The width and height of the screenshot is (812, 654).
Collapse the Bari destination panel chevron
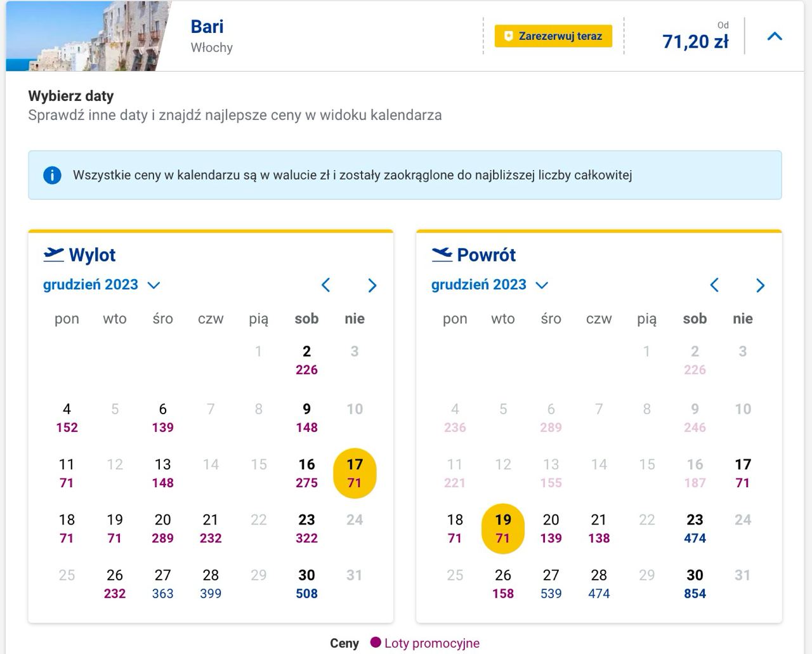775,36
